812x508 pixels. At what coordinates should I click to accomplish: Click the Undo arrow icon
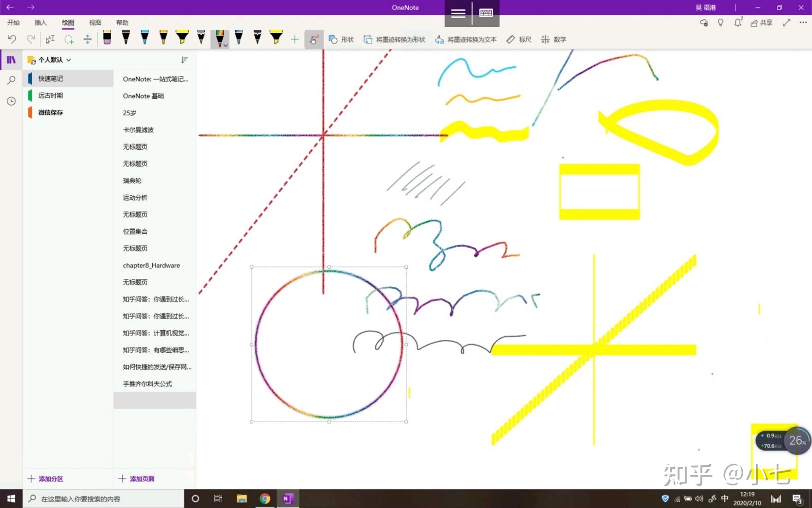point(12,40)
